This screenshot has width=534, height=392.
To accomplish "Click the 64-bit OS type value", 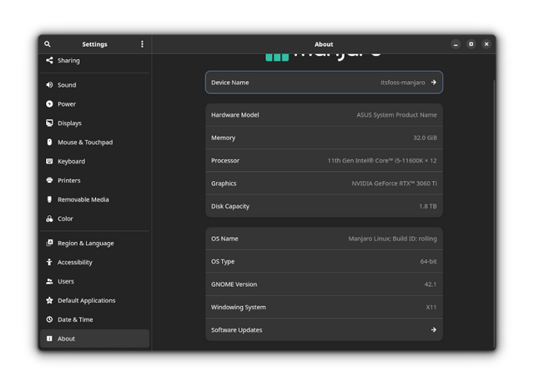I will [428, 261].
